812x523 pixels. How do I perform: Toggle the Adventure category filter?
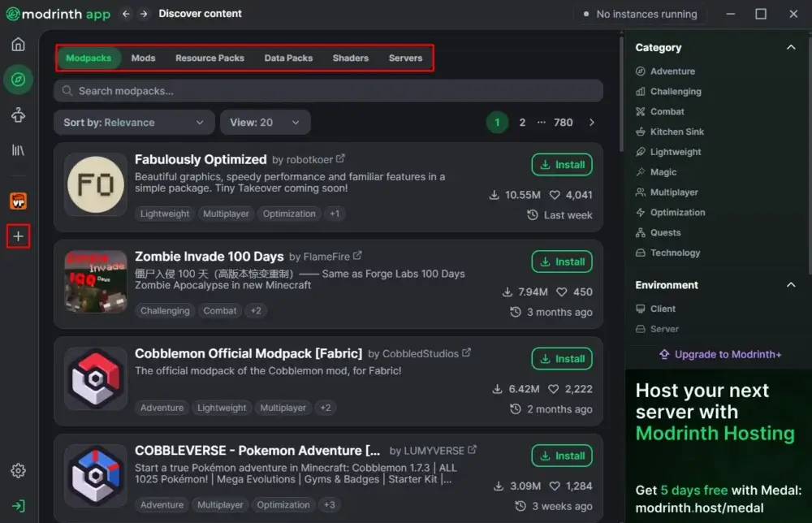pos(672,71)
